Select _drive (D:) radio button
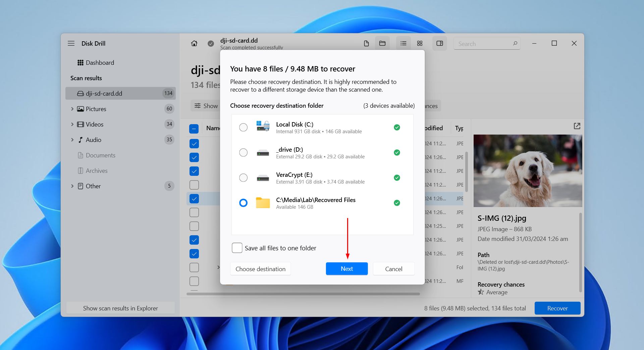 243,152
